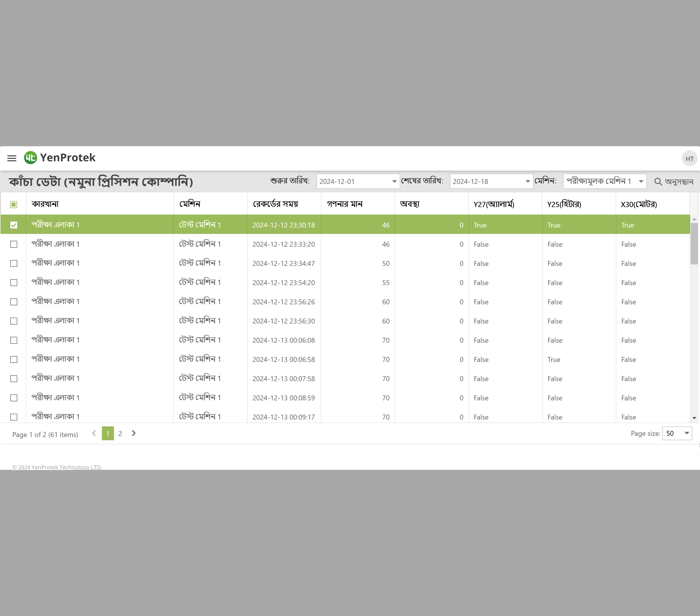Open the end date dropdown 2024-12-18
This screenshot has width=700, height=616.
pos(528,181)
